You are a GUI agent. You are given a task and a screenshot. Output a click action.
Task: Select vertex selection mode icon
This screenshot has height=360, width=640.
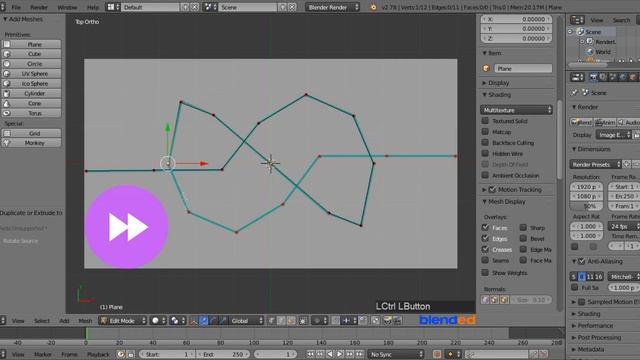271,321
